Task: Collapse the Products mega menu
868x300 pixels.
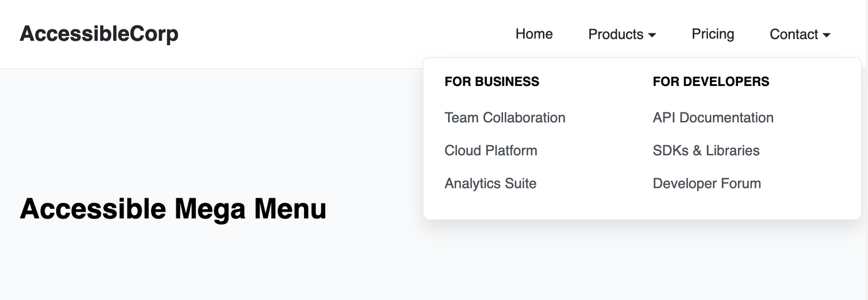Action: click(622, 35)
